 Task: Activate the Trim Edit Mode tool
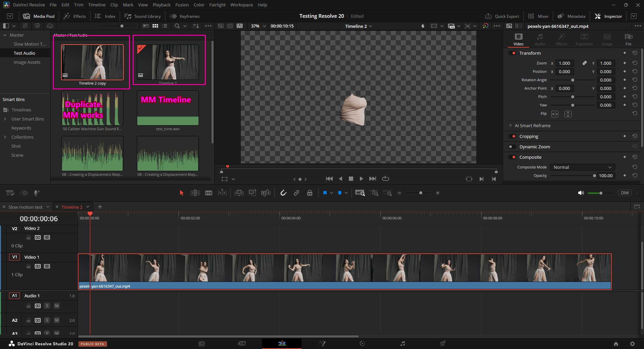coord(195,193)
